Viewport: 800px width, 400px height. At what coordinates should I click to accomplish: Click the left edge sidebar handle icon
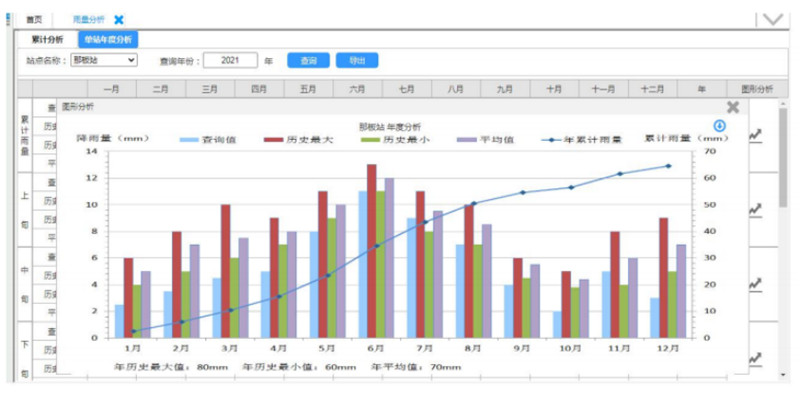point(8,19)
